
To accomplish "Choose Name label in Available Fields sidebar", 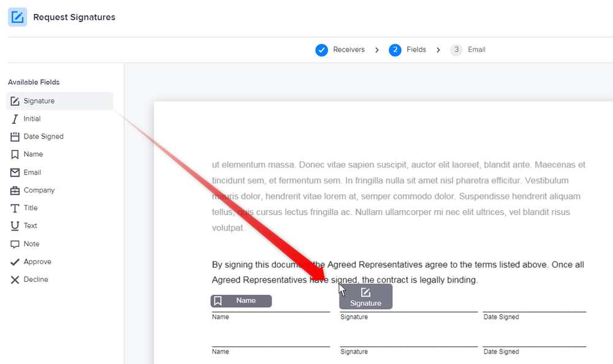I will click(33, 154).
